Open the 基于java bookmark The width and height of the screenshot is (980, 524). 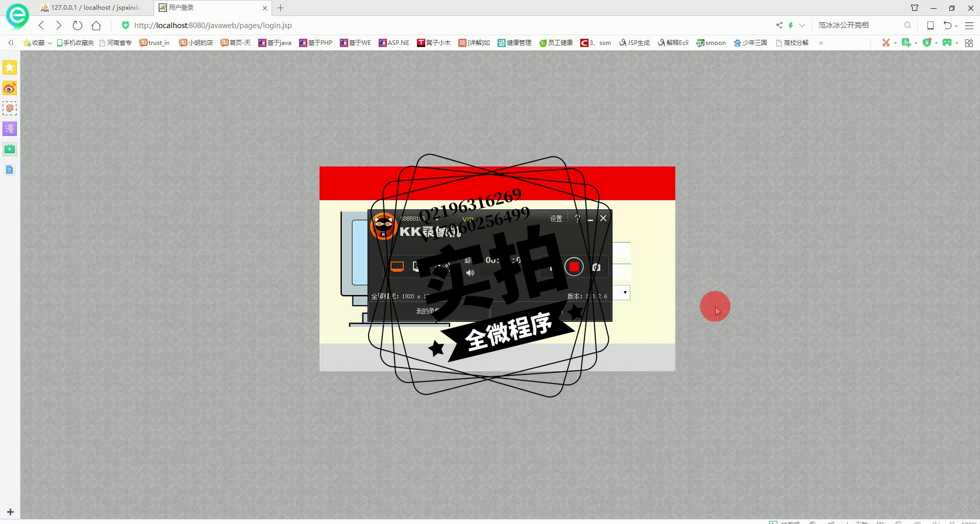[x=275, y=43]
